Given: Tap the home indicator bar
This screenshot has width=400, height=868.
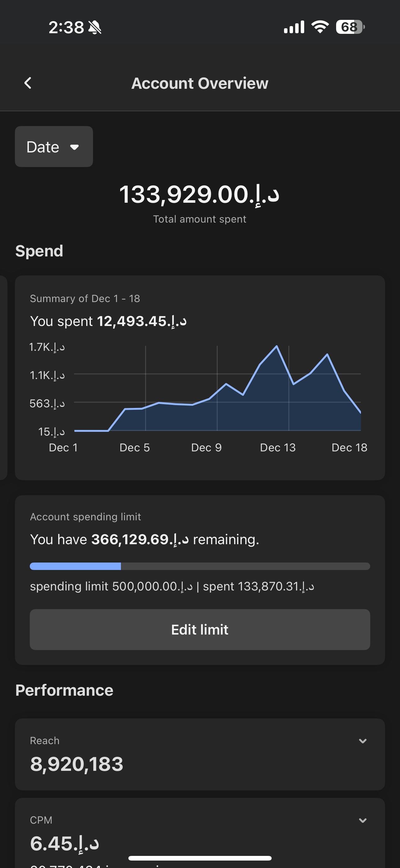Looking at the screenshot, I should [x=200, y=858].
